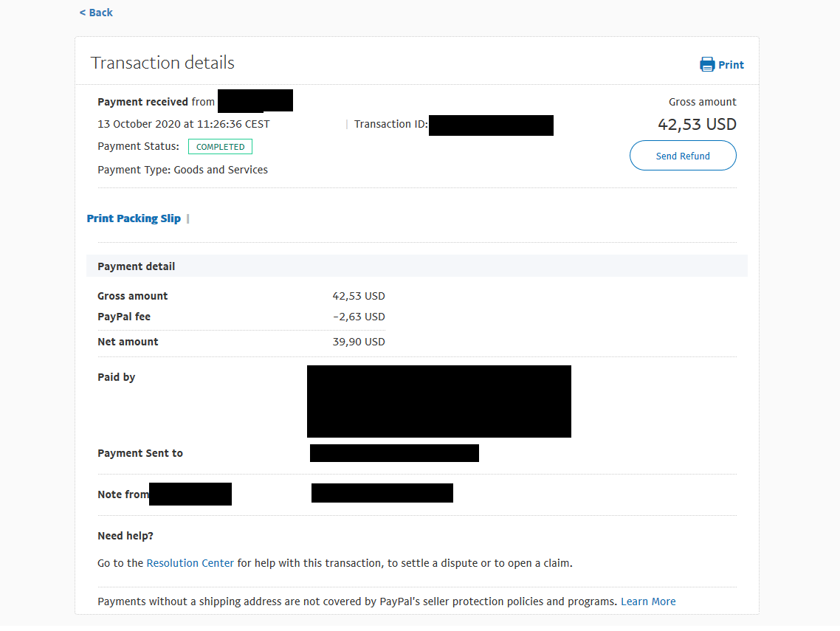Click the printer icon next to Print
The width and height of the screenshot is (840, 631).
tap(707, 65)
